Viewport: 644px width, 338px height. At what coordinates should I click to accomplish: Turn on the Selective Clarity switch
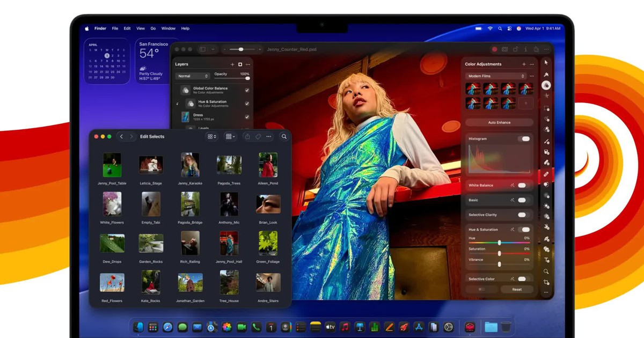[522, 215]
